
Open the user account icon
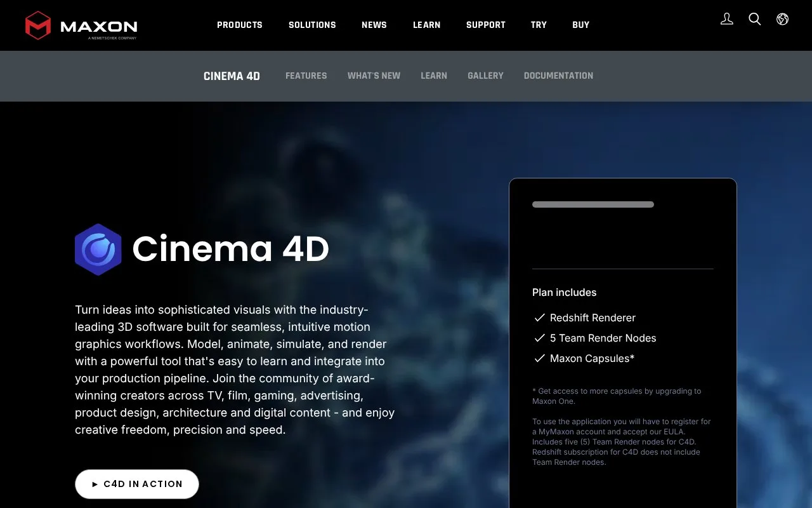coord(727,19)
